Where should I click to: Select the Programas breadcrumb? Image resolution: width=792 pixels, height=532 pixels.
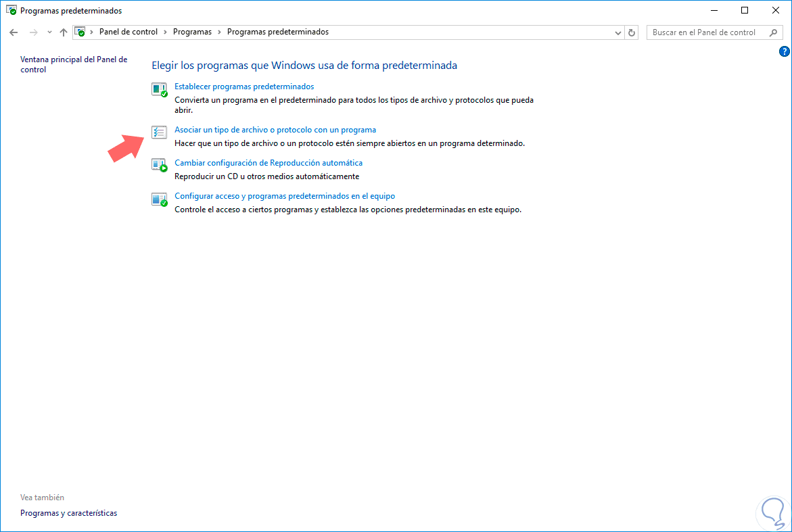pos(193,32)
